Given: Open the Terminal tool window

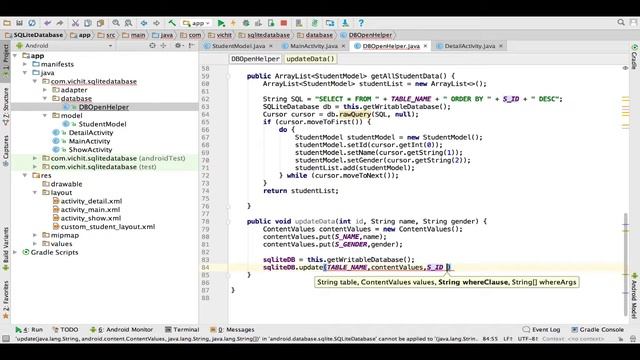Looking at the screenshot, I should pyautogui.click(x=182, y=329).
